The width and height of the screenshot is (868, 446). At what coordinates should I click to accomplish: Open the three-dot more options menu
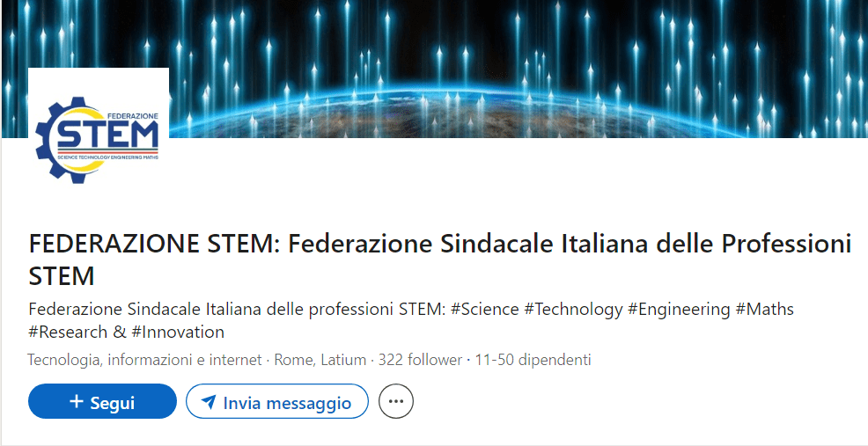(396, 402)
